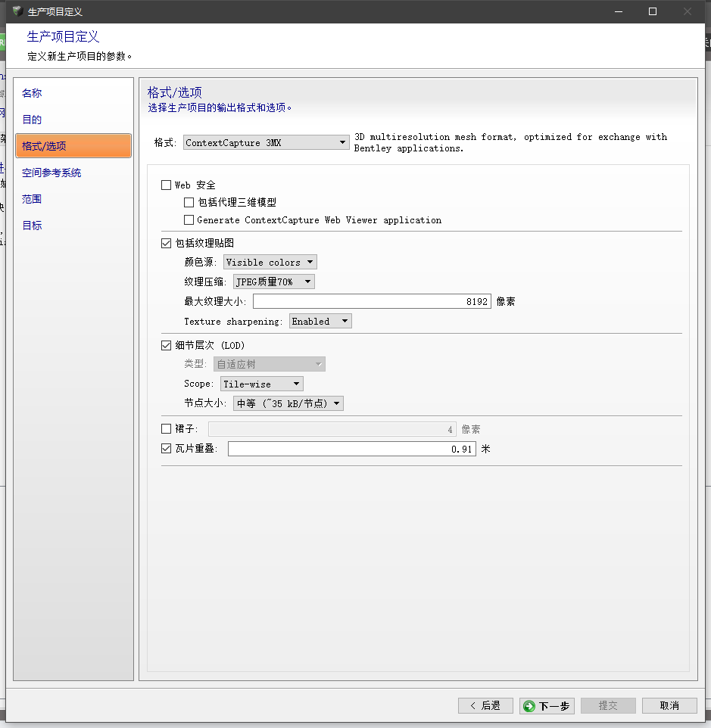Toggle the 细节层次 (LOD) checkbox
Screen dimensions: 711x728
(x=167, y=345)
